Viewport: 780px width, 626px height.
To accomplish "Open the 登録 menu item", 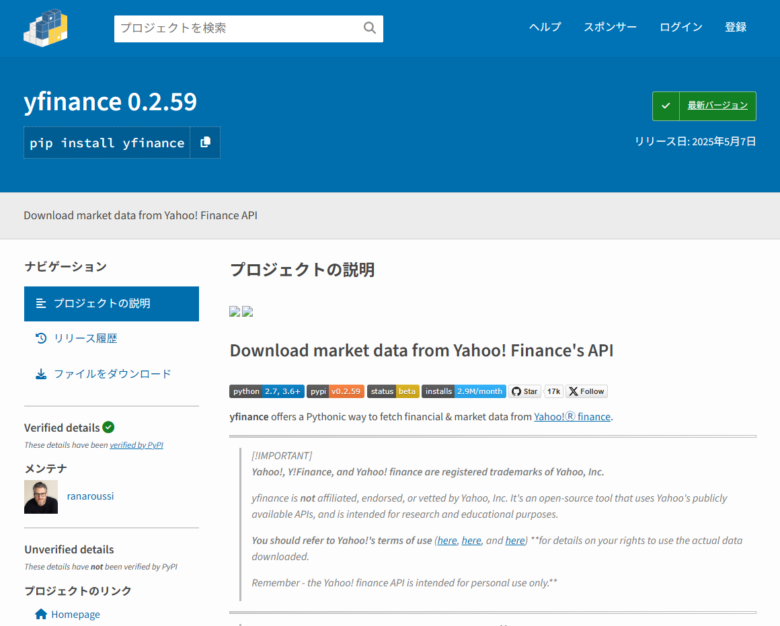I will coord(736,27).
